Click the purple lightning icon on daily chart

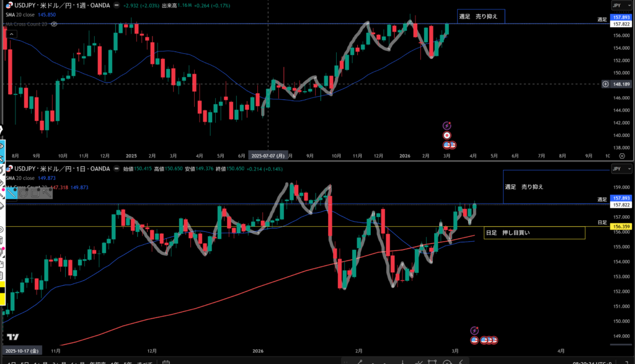tap(475, 331)
